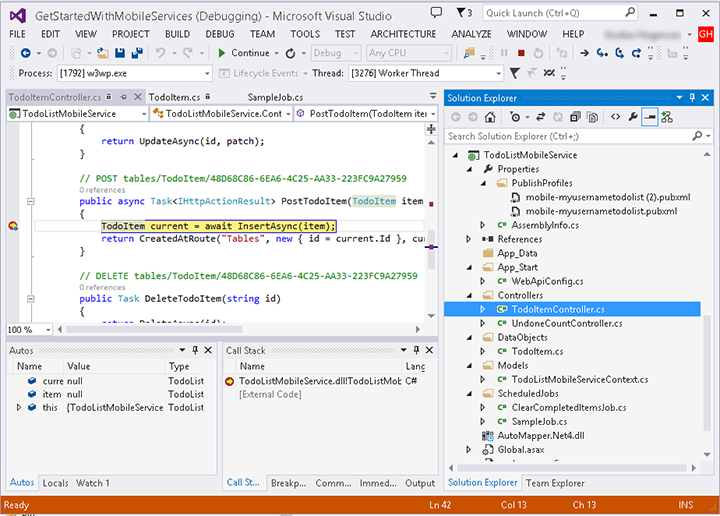Click the editor vertical scrollbar thumb
Image resolution: width=720 pixels, height=516 pixels.
pos(431,249)
